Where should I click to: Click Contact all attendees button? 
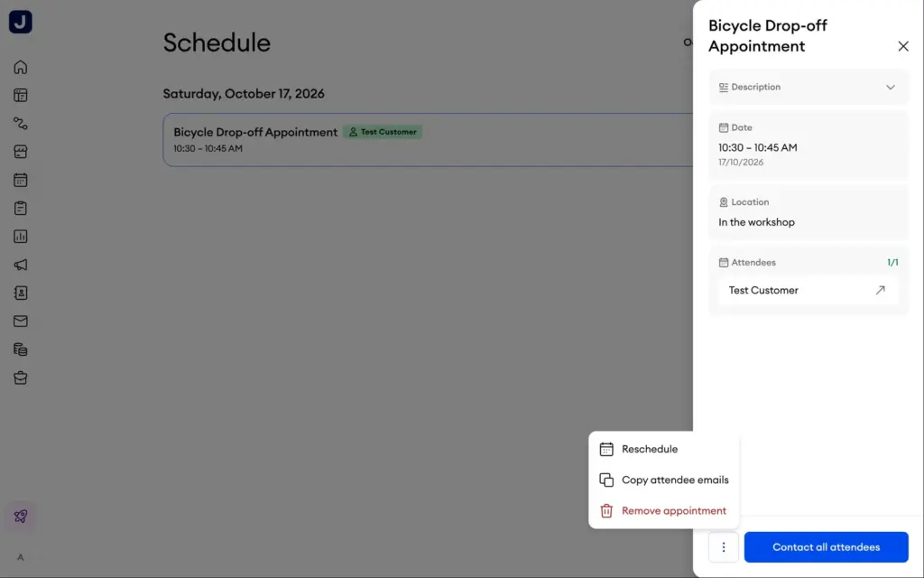click(826, 547)
